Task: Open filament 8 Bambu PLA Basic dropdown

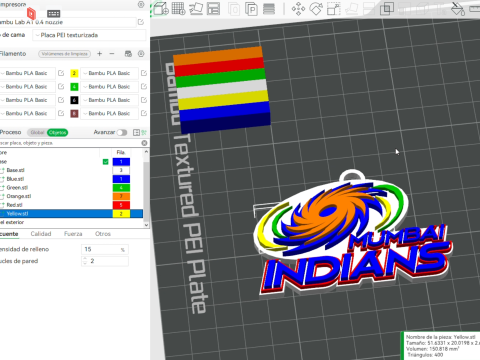Action: point(109,113)
